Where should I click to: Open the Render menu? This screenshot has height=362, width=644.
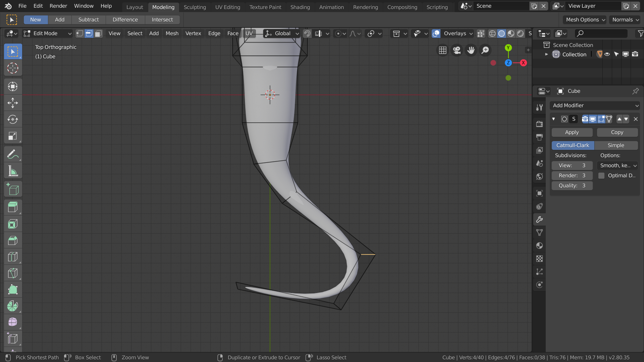[58, 6]
